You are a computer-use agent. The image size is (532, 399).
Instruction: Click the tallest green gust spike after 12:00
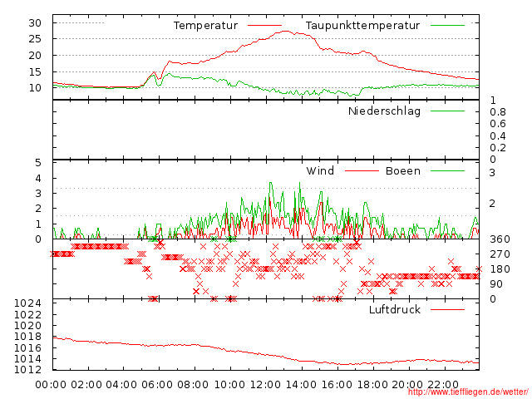[x=270, y=183]
